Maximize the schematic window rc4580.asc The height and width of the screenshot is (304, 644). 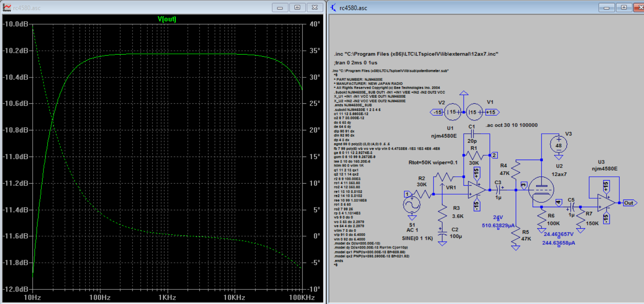coord(624,8)
